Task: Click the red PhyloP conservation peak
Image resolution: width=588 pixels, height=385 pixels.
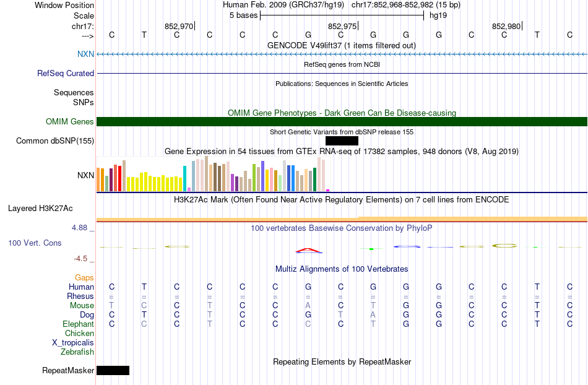Action: (308, 251)
